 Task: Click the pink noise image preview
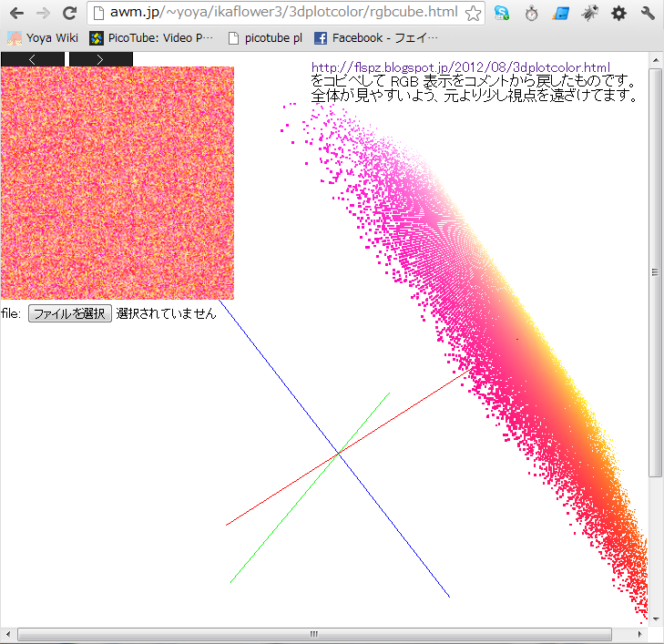117,183
